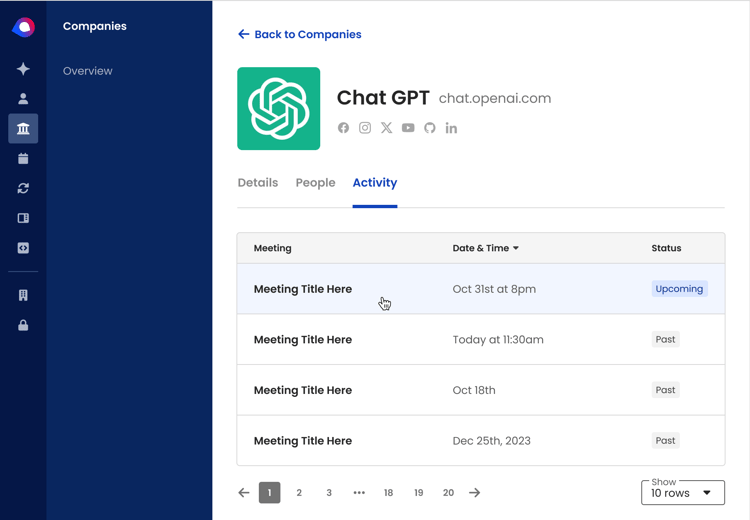Open Chat GPT's Facebook profile icon
The image size is (750, 520).
click(x=343, y=128)
